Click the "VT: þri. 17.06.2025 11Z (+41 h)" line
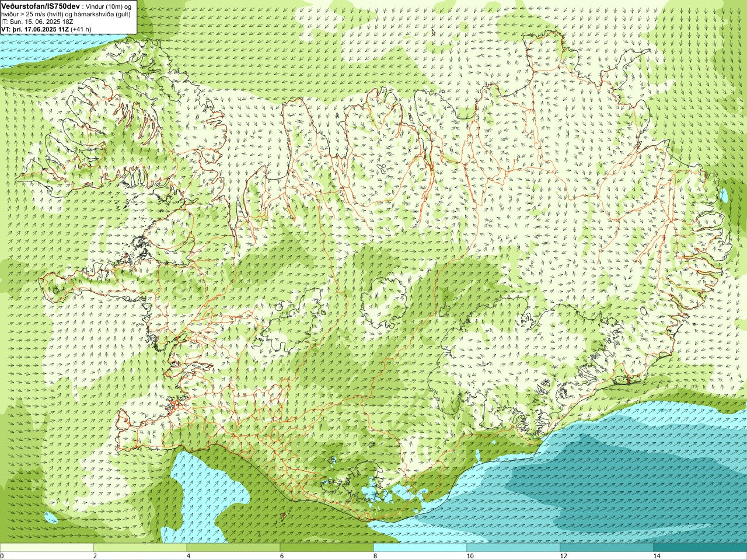747x560 pixels. click(x=46, y=29)
